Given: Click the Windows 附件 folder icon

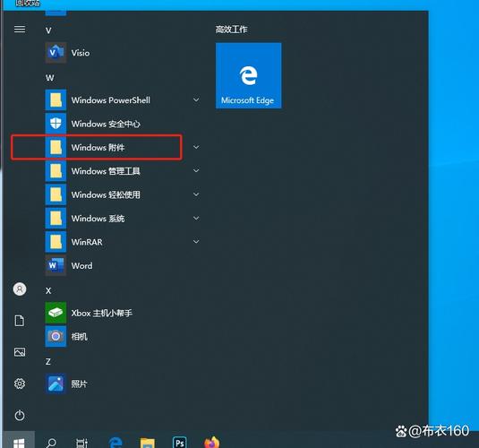Looking at the screenshot, I should pos(56,147).
